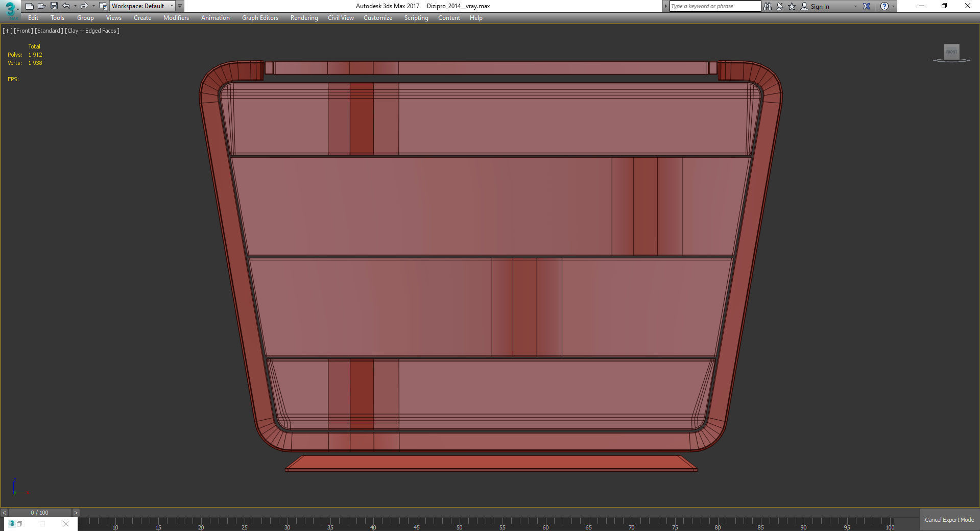Save the scene with the floppy icon
The image size is (980, 531).
(54, 6)
